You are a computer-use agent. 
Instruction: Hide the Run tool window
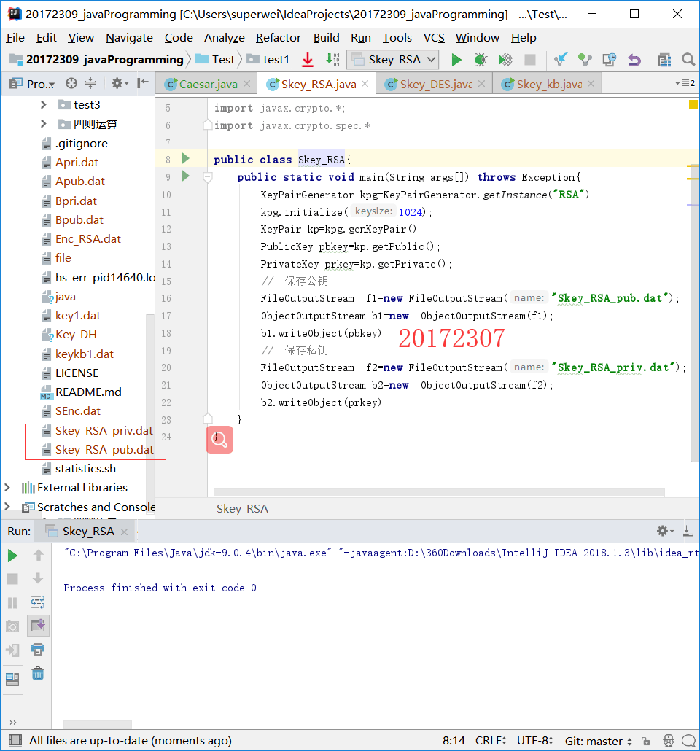[x=688, y=531]
